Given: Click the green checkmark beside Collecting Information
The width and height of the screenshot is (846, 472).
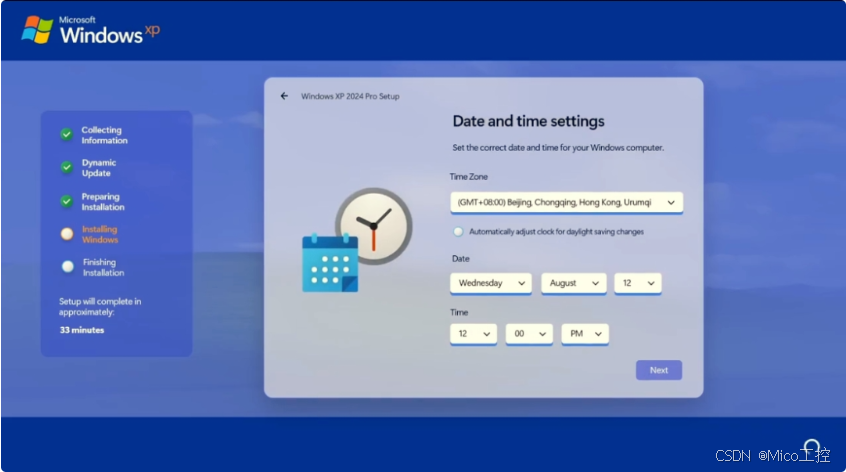Looking at the screenshot, I should [x=66, y=134].
